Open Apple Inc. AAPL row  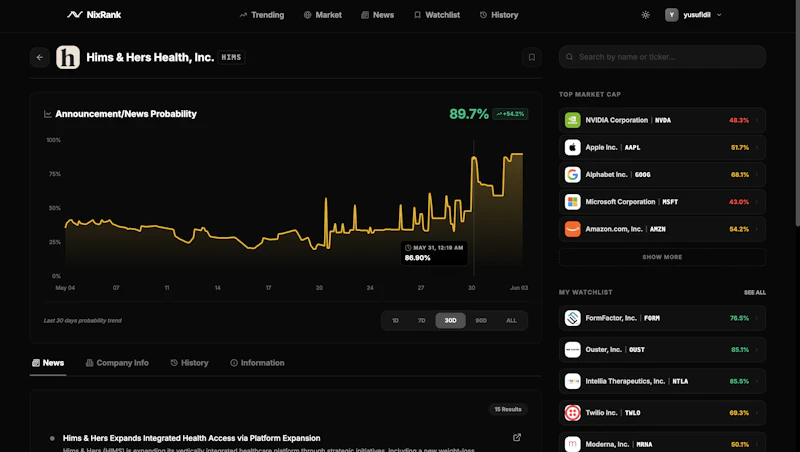662,147
